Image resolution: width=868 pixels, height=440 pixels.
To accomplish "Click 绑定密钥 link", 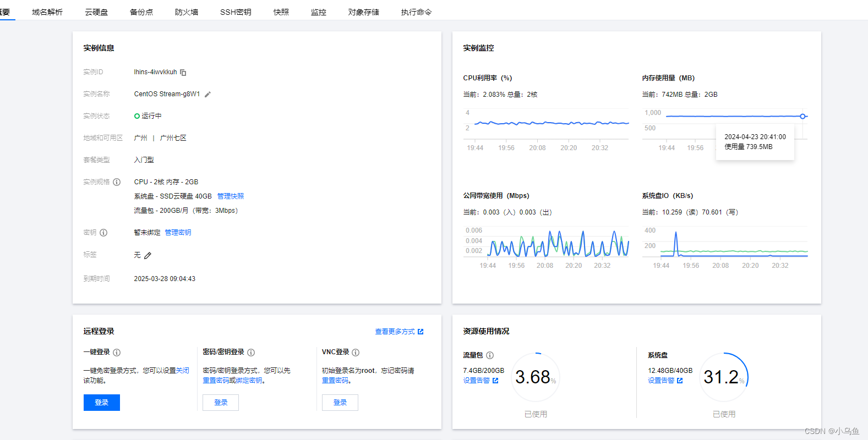I will click(249, 381).
